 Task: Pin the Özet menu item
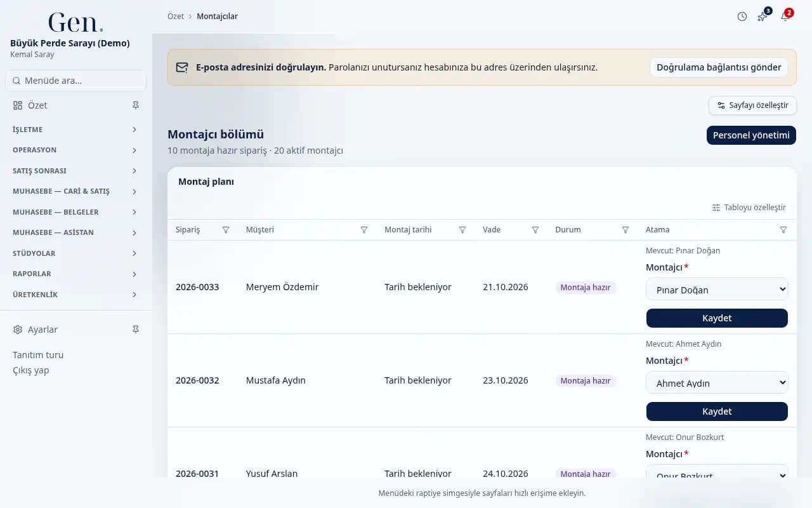click(135, 105)
